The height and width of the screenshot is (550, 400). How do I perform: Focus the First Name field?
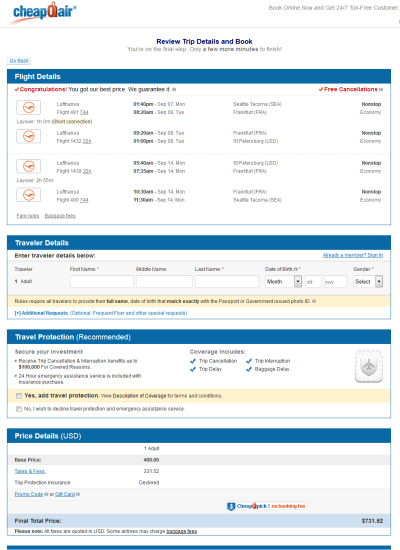click(x=102, y=282)
